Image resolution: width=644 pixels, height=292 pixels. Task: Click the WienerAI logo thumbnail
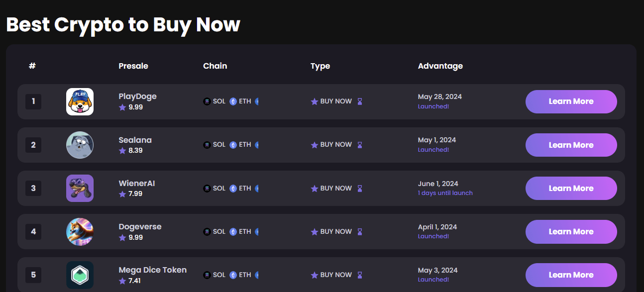tap(80, 189)
